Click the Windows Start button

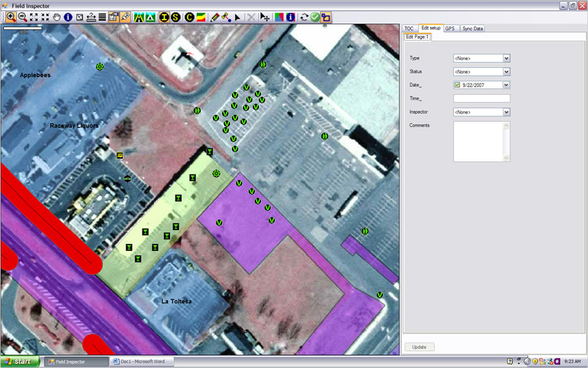point(20,361)
